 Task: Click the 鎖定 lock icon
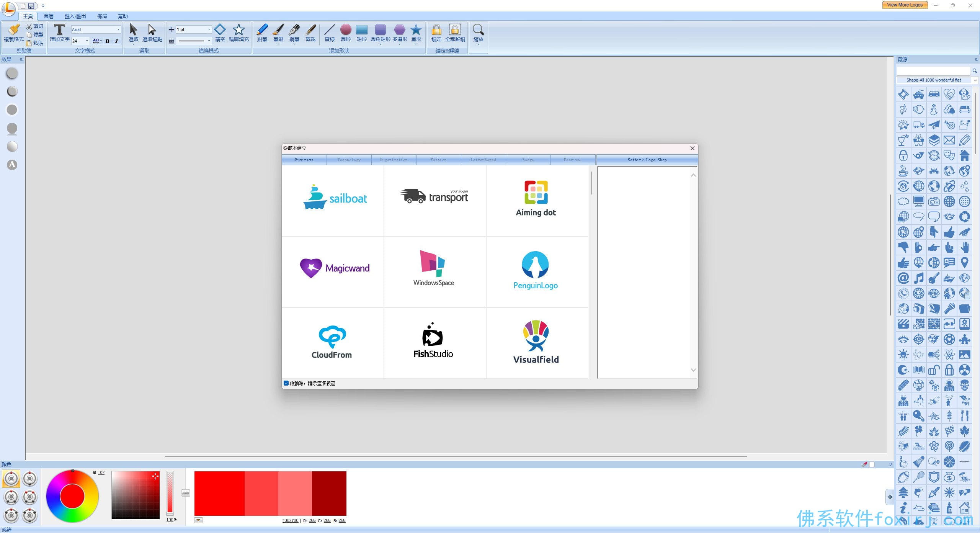click(x=436, y=33)
